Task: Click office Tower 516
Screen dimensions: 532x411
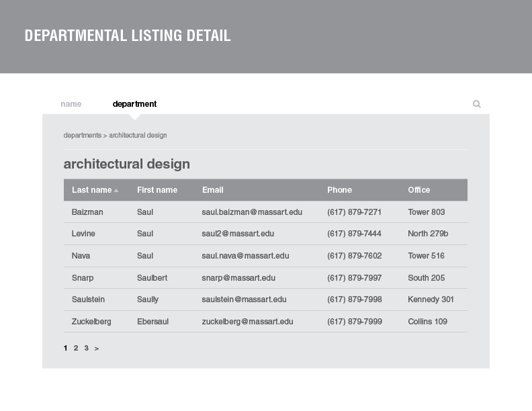Action: coord(426,256)
